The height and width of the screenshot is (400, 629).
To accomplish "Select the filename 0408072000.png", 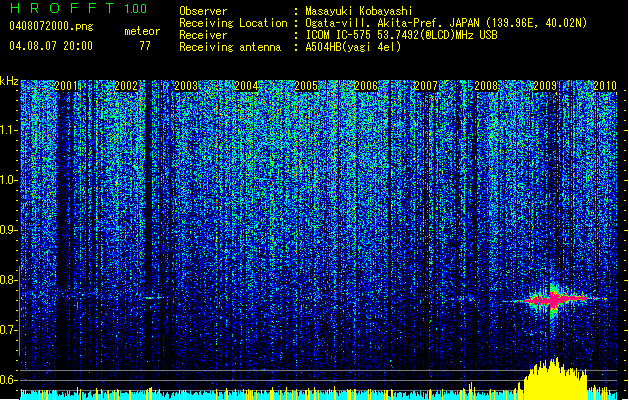I will [51, 26].
